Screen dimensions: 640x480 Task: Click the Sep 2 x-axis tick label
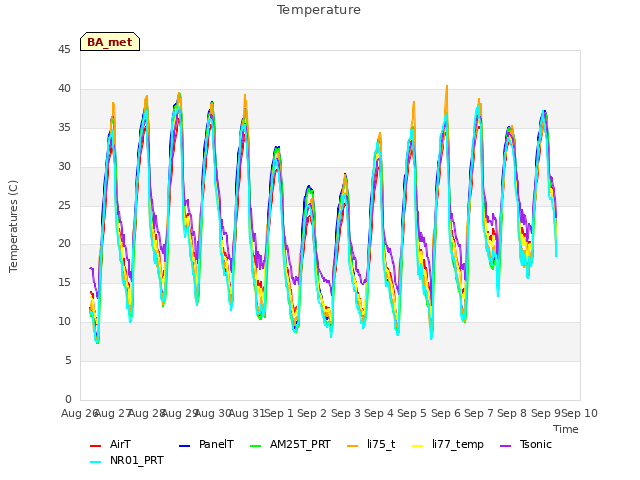pos(312,413)
